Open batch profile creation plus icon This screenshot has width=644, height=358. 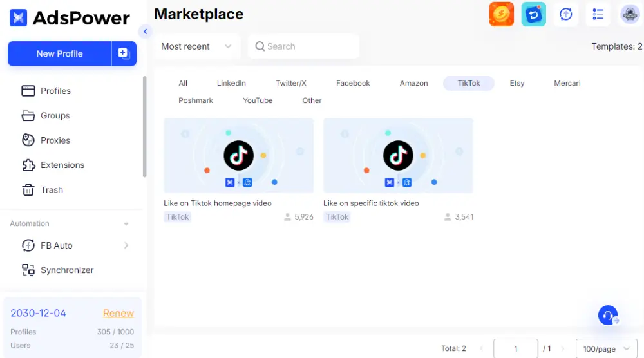[124, 53]
